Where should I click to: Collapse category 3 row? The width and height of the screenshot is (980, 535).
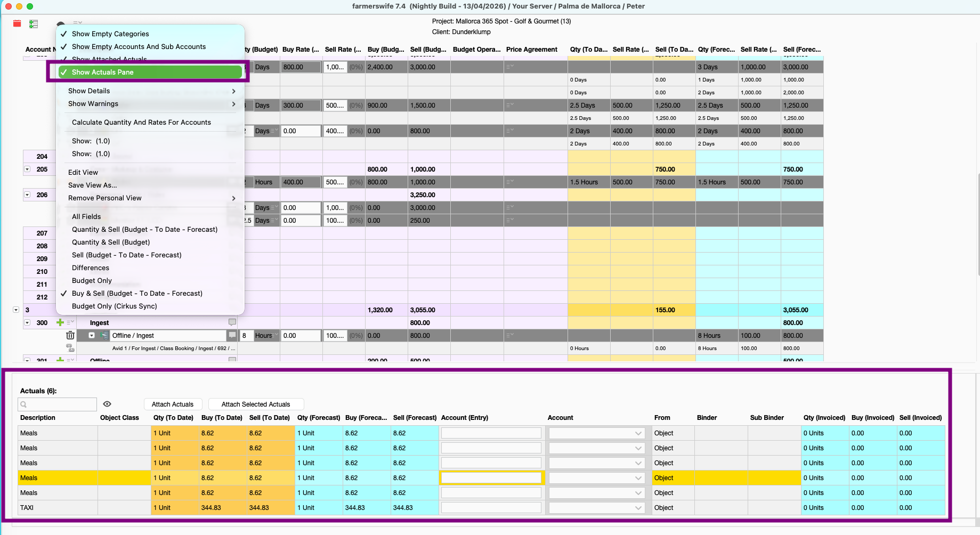16,310
